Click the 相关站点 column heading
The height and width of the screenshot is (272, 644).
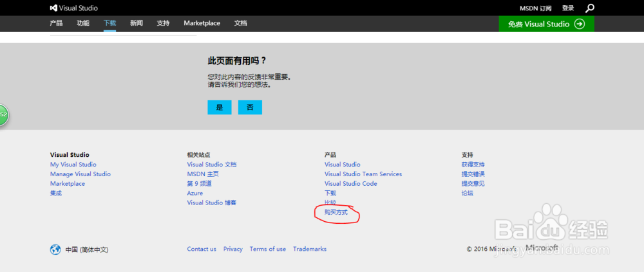(x=198, y=155)
